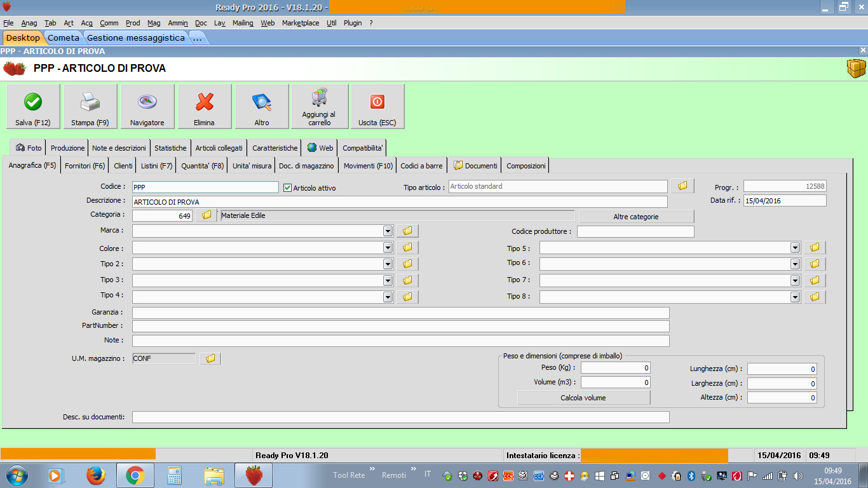Expand the Tipo 8 dropdown
Image resolution: width=868 pixels, height=488 pixels.
(x=795, y=297)
